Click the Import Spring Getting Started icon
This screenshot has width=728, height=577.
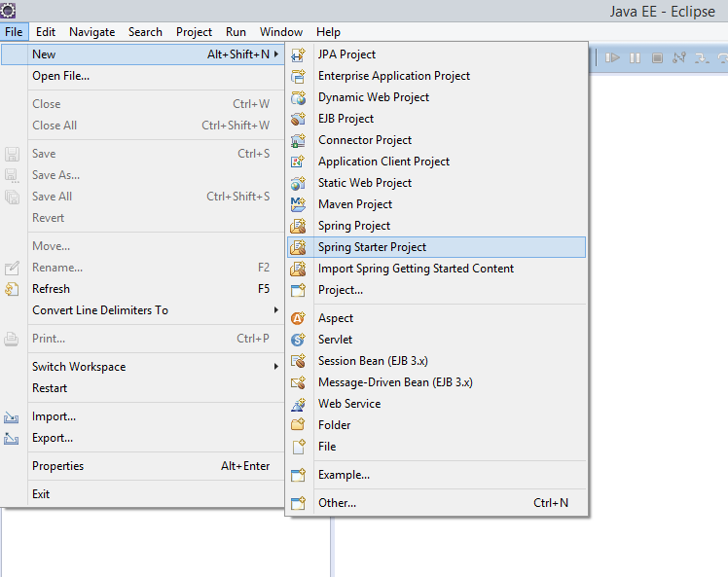click(x=298, y=269)
